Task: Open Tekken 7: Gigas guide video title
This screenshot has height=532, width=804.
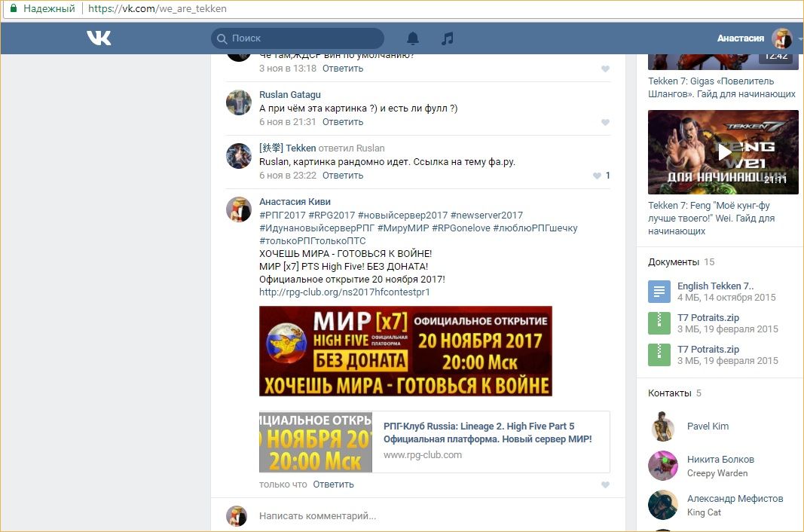Action: point(722,87)
